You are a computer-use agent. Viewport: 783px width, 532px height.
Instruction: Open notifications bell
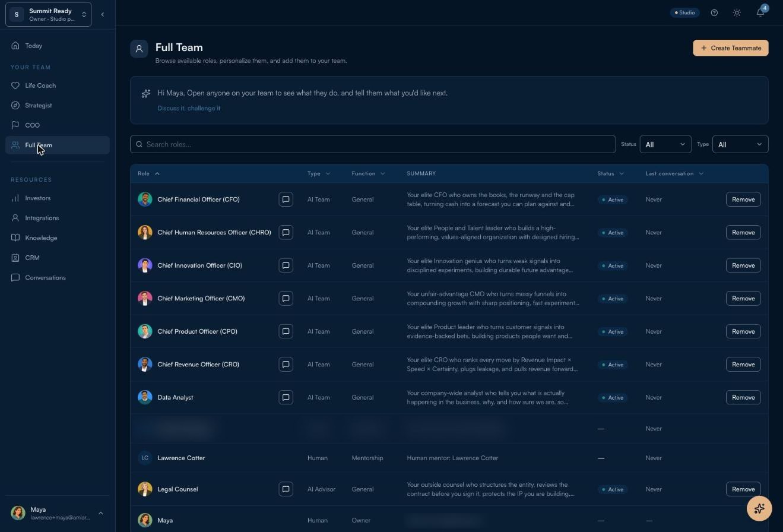[760, 12]
